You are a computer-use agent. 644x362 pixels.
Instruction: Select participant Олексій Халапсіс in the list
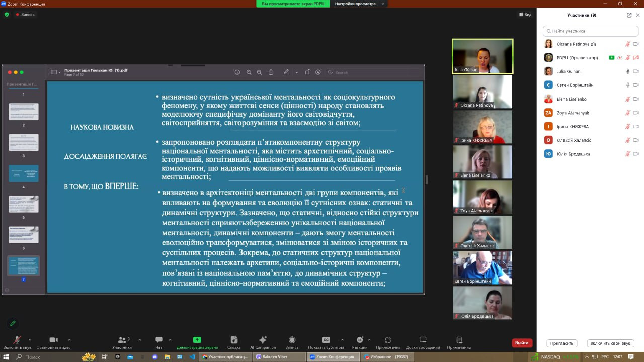(591, 140)
